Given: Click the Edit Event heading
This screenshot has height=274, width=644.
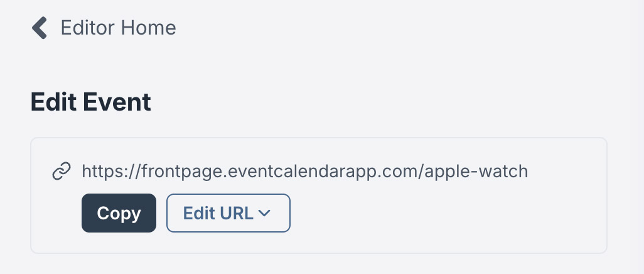Looking at the screenshot, I should coord(91,102).
